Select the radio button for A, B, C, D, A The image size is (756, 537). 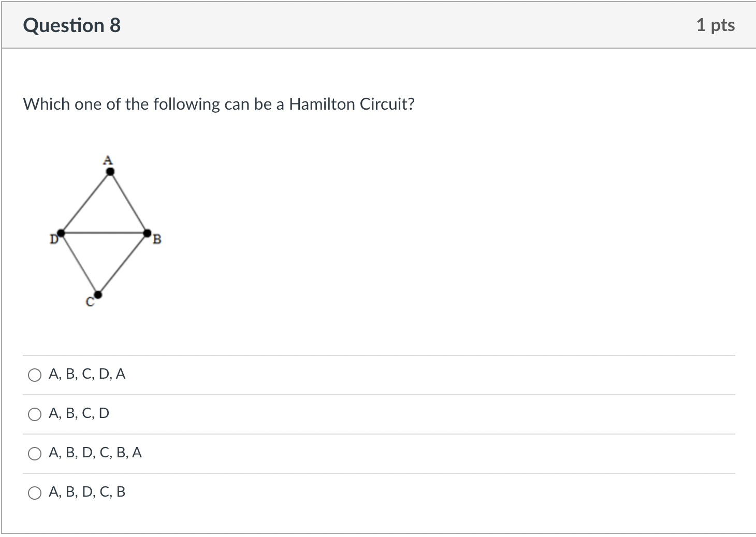point(34,375)
